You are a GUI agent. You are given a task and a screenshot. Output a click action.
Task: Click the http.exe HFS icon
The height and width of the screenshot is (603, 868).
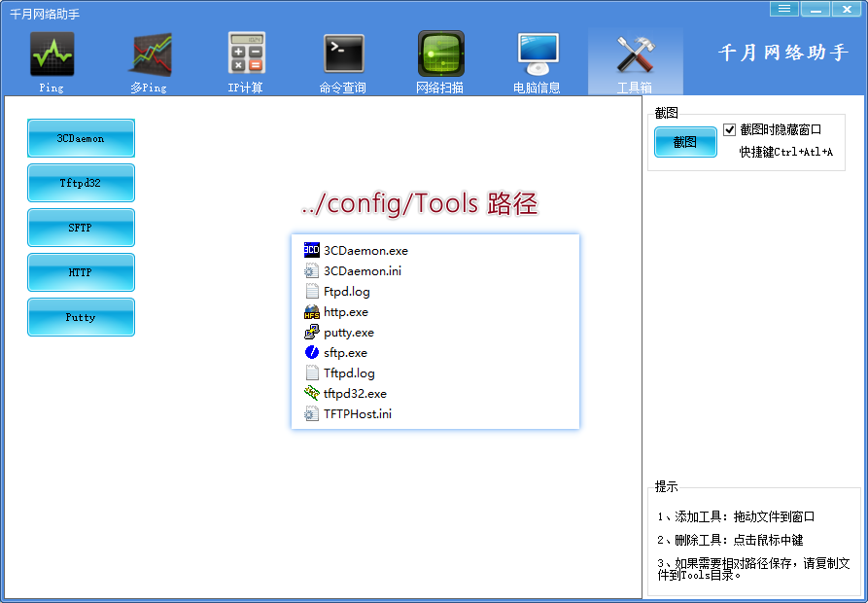tap(312, 312)
